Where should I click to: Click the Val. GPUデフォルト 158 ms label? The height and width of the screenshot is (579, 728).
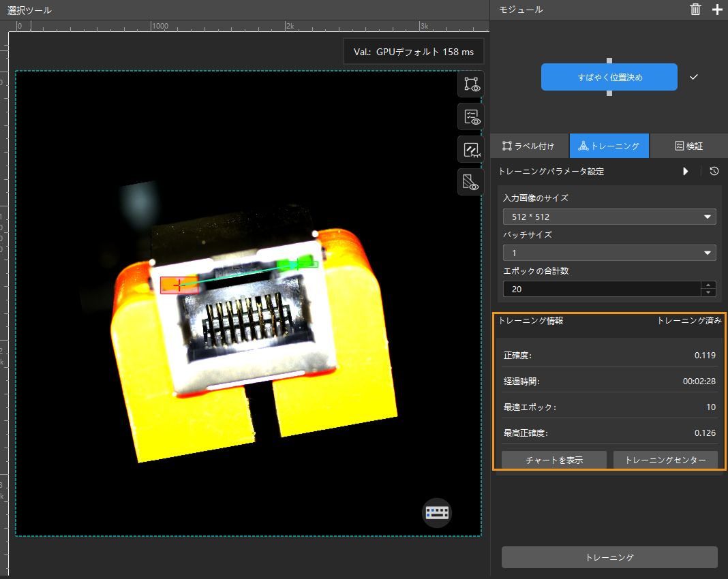point(414,52)
